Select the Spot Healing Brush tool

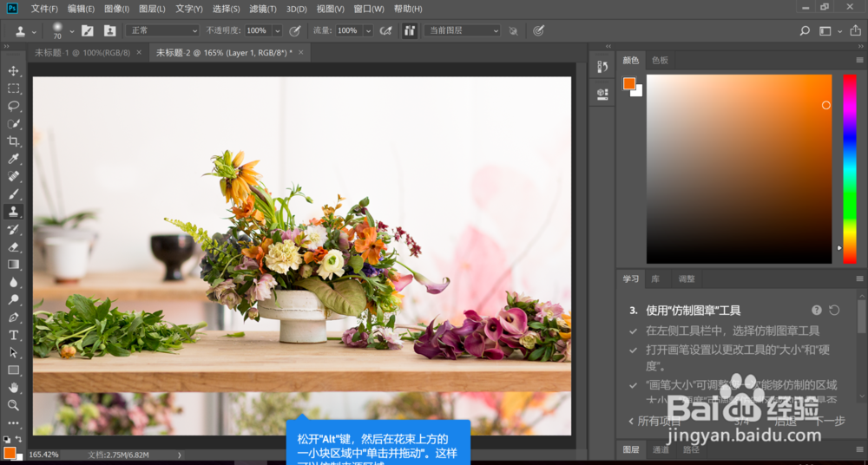click(x=14, y=177)
